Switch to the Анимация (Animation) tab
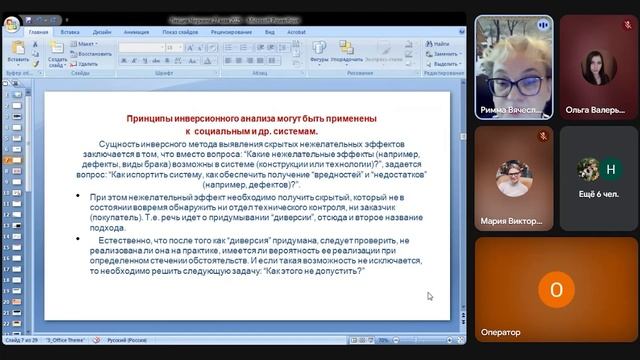Image resolution: width=640 pixels, height=360 pixels. click(136, 32)
